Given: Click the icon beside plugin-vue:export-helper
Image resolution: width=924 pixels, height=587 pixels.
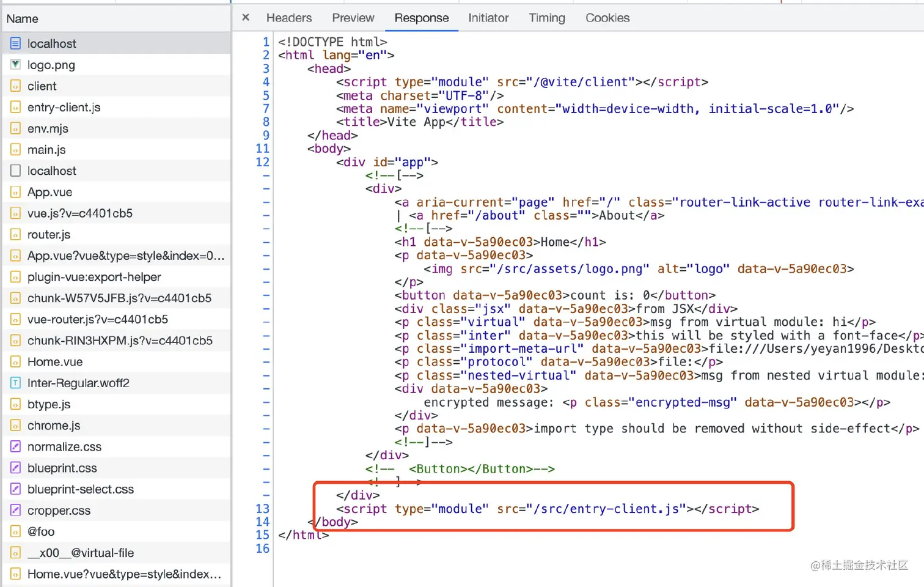Looking at the screenshot, I should point(16,277).
